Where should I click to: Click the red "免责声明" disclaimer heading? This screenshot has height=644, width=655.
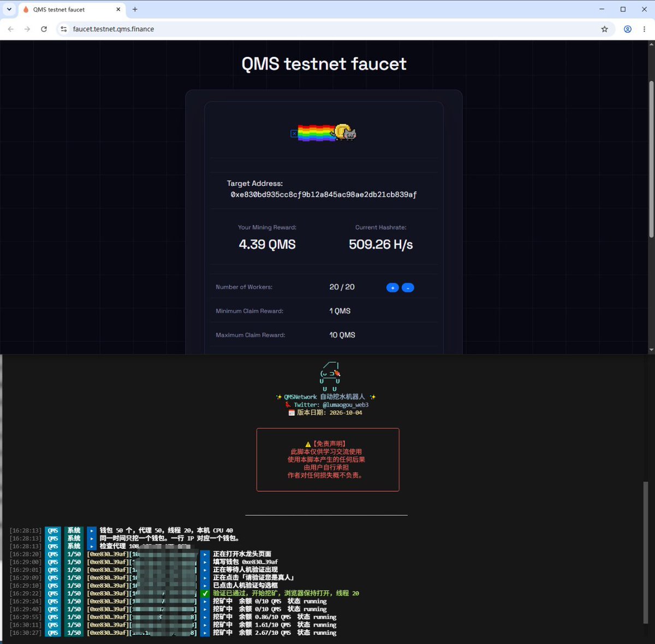click(x=329, y=444)
